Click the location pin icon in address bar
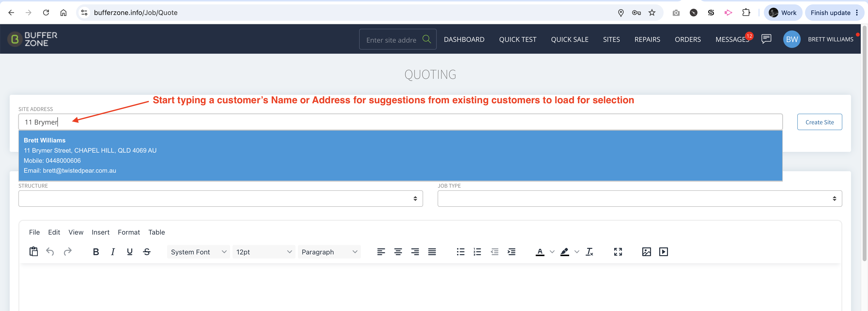This screenshot has height=311, width=868. pos(621,13)
